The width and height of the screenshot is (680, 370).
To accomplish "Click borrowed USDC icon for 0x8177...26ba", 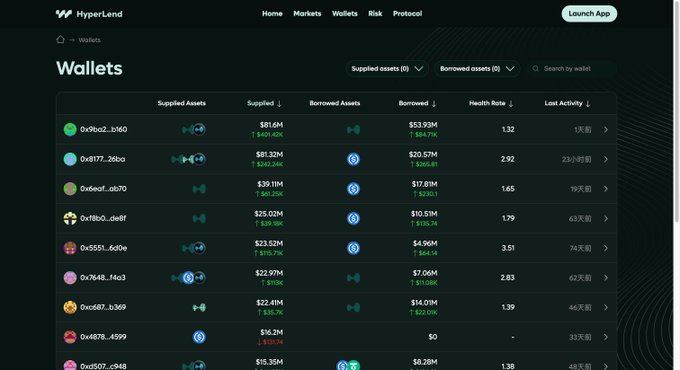I will pyautogui.click(x=353, y=159).
